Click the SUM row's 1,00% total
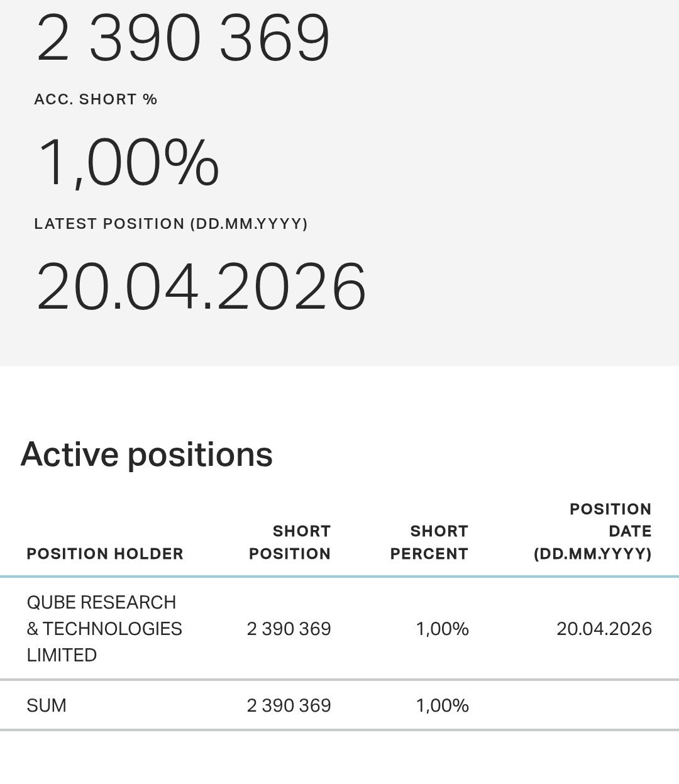The height and width of the screenshot is (784, 679). 442,705
